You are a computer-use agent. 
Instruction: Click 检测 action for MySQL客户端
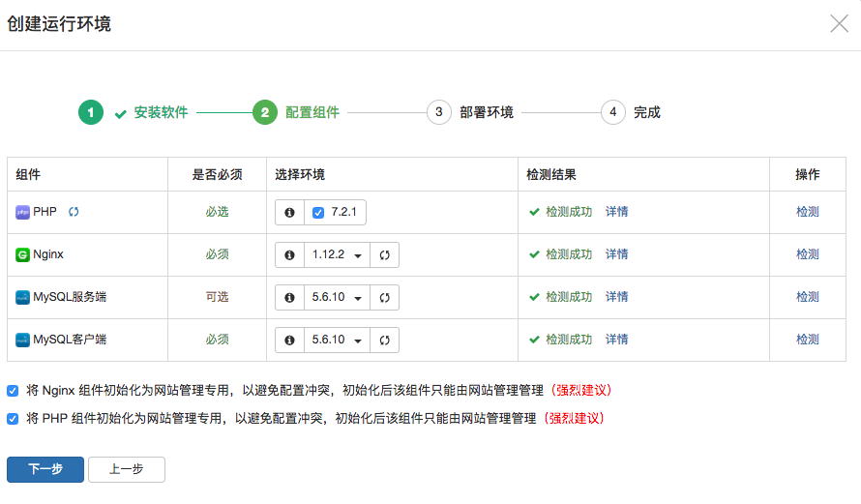(x=808, y=340)
